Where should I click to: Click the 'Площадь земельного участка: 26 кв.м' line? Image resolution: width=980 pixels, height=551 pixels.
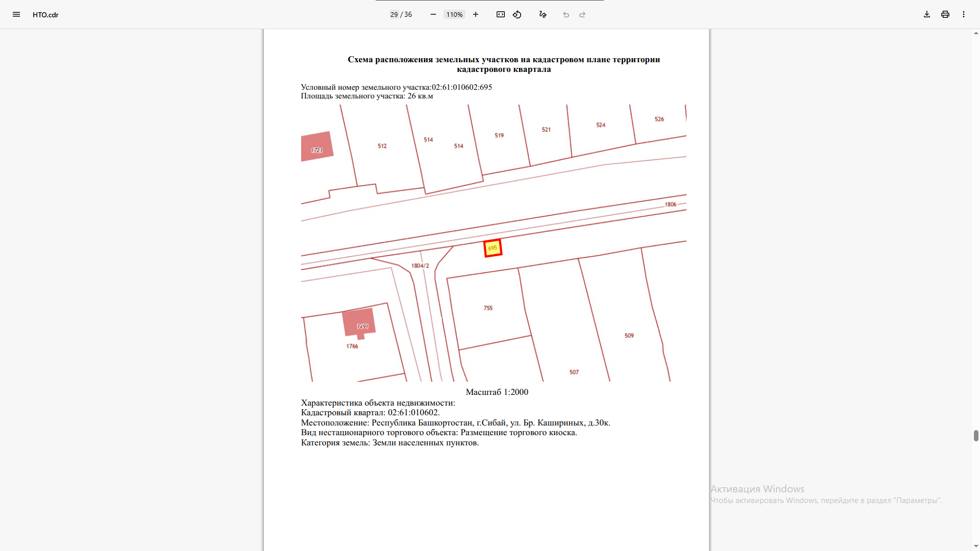pos(367,96)
